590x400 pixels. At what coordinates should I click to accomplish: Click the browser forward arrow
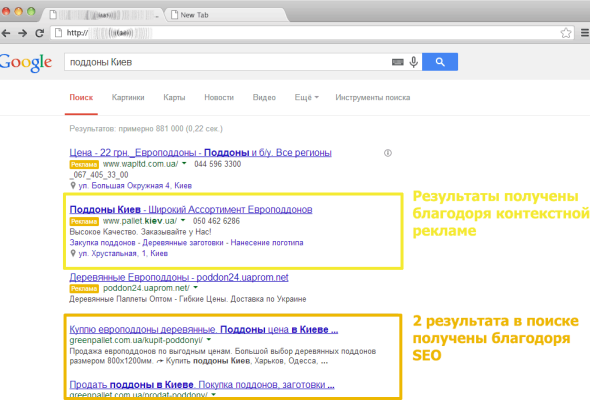(x=23, y=33)
